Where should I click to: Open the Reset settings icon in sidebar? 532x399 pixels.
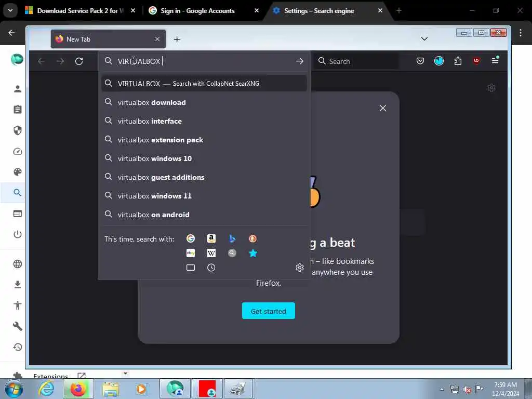click(18, 347)
